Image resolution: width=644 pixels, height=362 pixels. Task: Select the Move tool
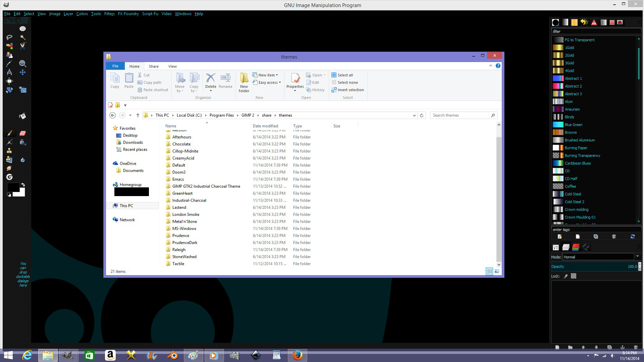[x=22, y=72]
